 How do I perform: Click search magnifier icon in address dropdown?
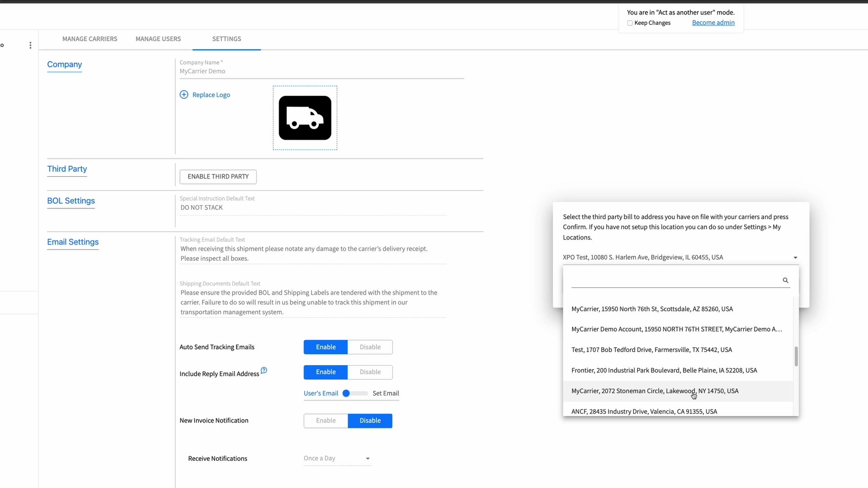click(785, 280)
